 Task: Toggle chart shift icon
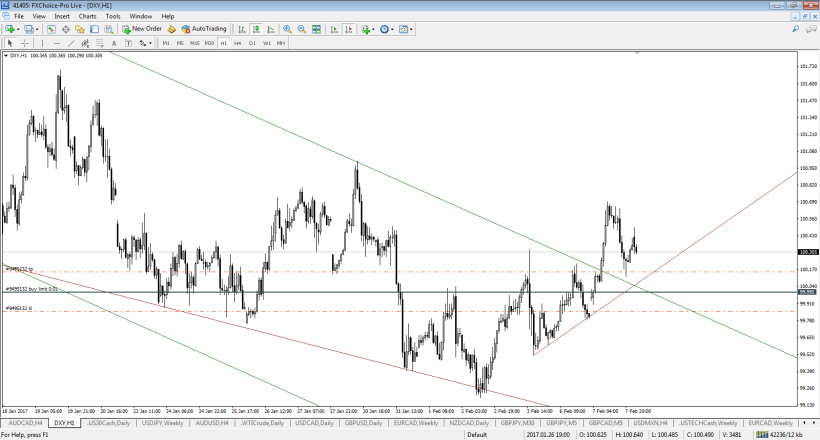348,29
